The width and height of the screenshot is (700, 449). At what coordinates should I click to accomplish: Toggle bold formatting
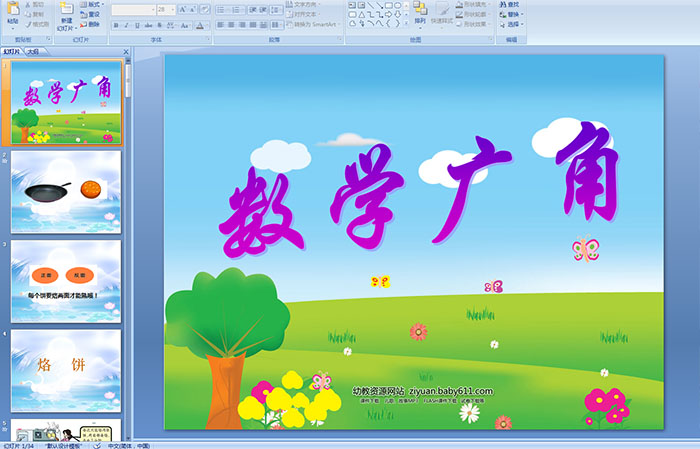pyautogui.click(x=116, y=25)
